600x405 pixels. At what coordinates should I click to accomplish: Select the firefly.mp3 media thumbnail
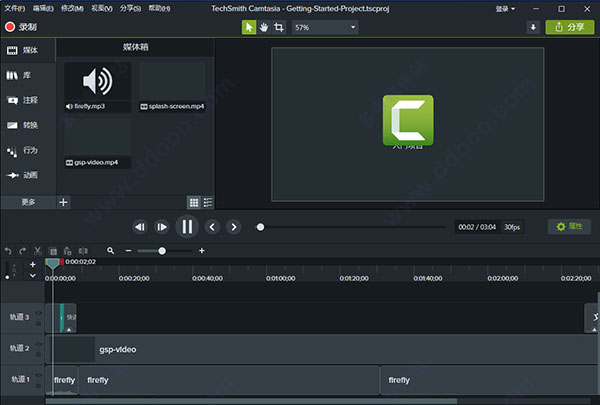click(98, 87)
